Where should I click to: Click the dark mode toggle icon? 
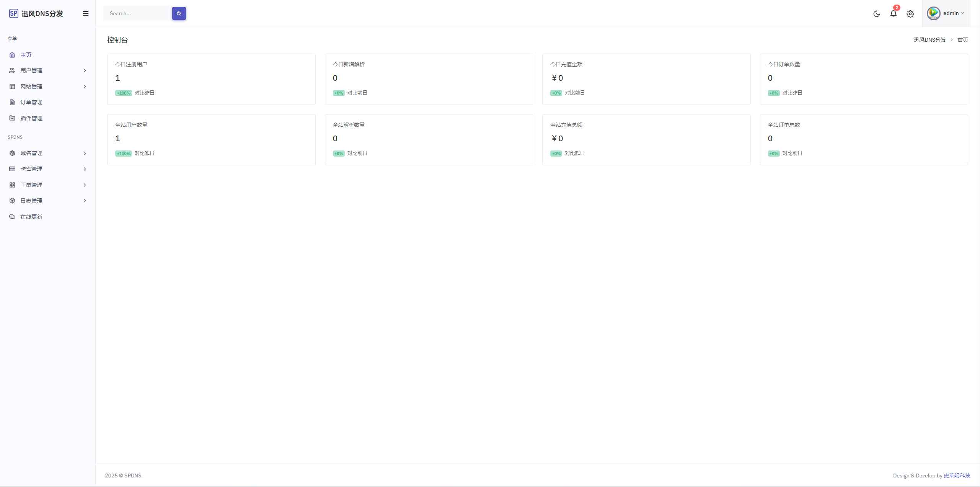[x=876, y=13]
